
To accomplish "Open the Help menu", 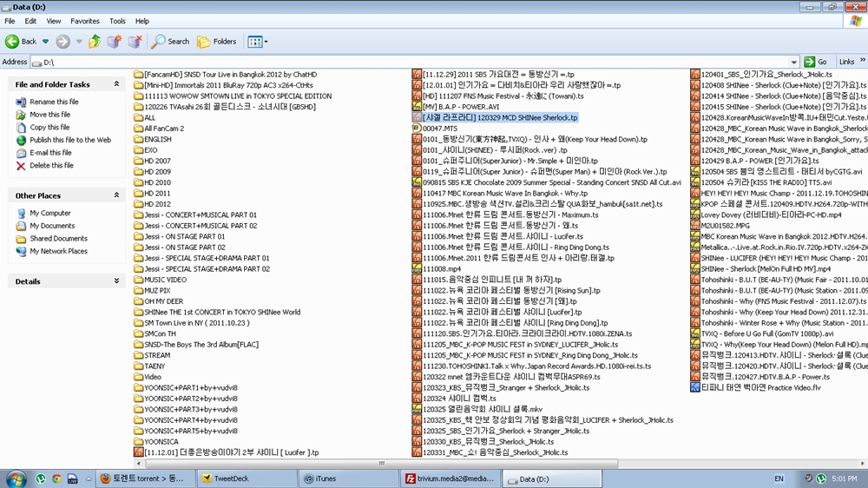I will 142,21.
